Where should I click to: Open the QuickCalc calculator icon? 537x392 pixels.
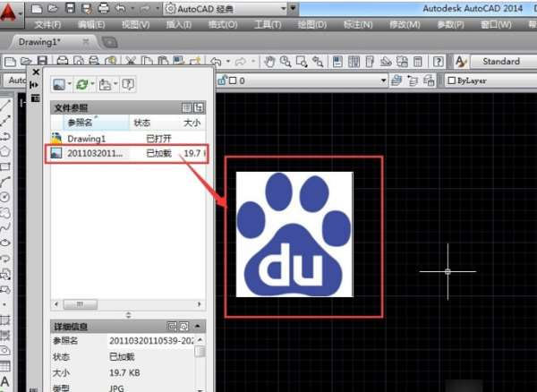coord(418,62)
